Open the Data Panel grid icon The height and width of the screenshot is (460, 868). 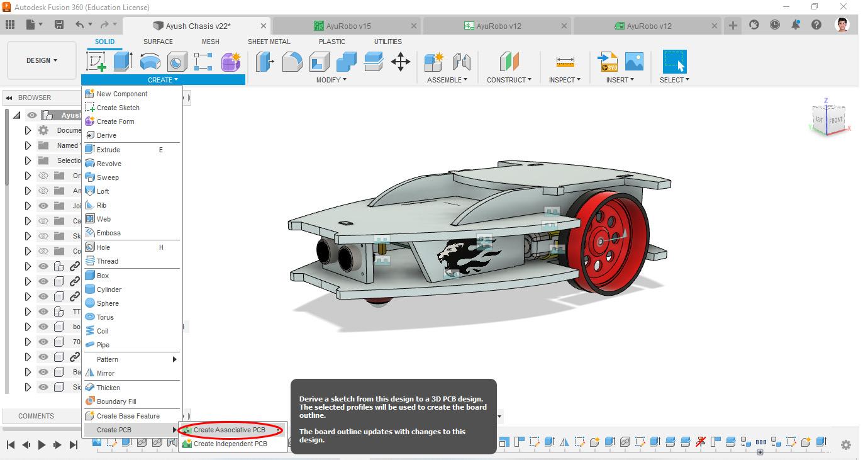pos(10,25)
